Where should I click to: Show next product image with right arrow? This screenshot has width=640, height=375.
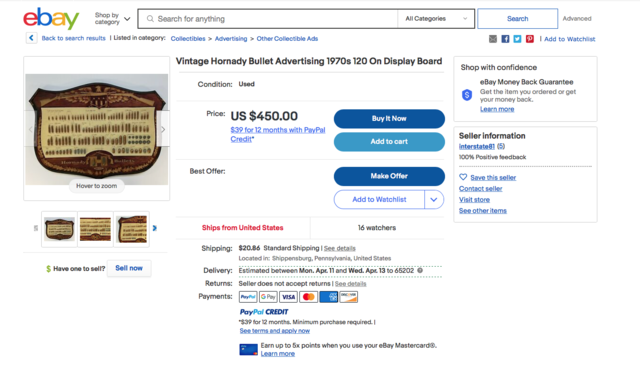coord(163,129)
